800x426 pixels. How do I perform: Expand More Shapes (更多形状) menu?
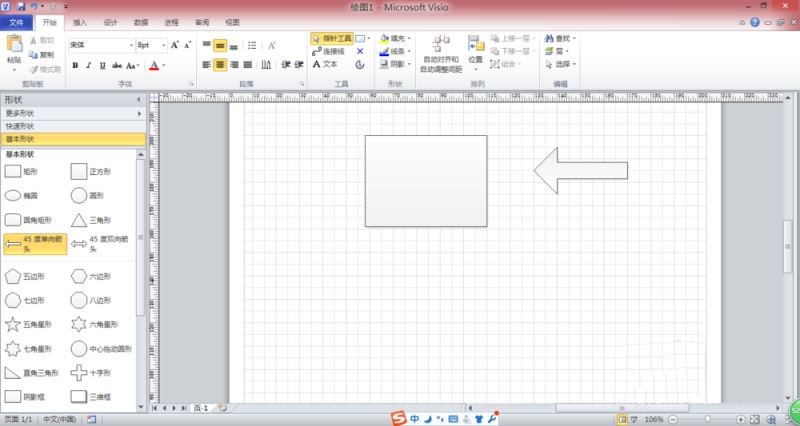coord(73,113)
